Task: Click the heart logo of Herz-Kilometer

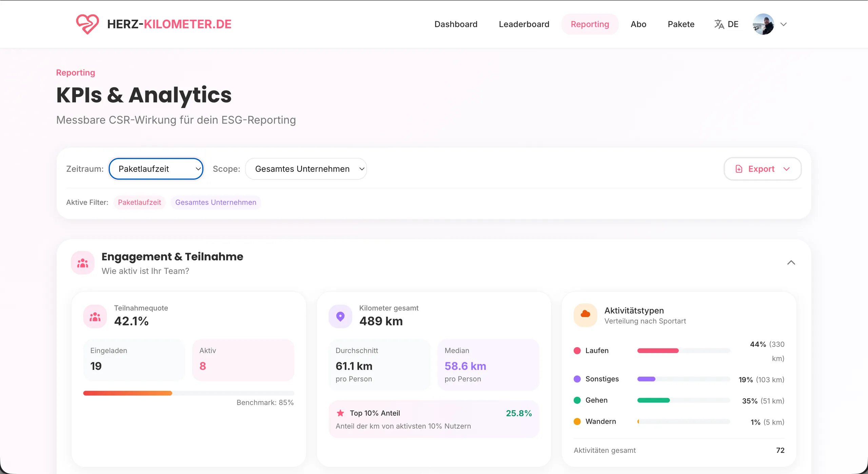Action: click(87, 24)
